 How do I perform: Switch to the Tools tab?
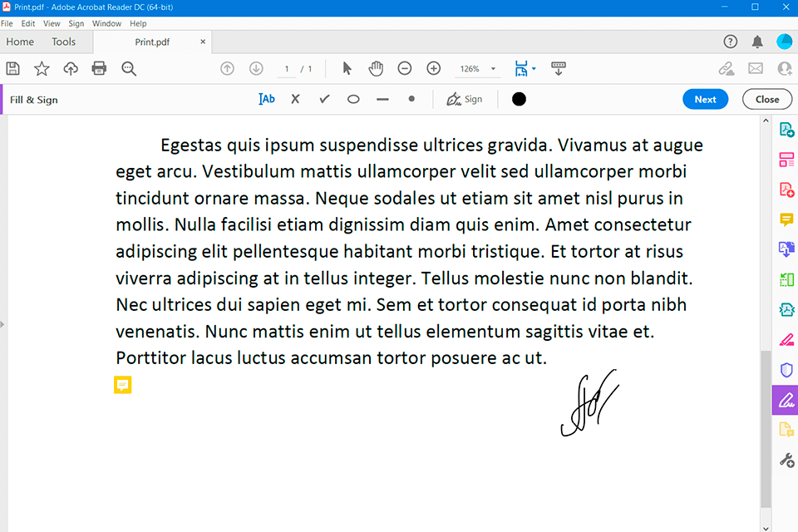coord(64,42)
